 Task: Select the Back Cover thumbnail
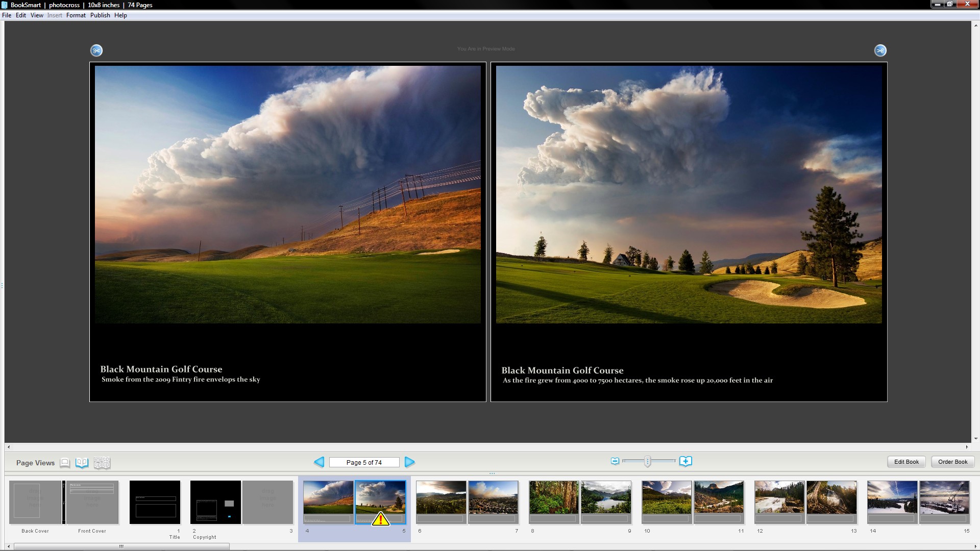click(35, 502)
